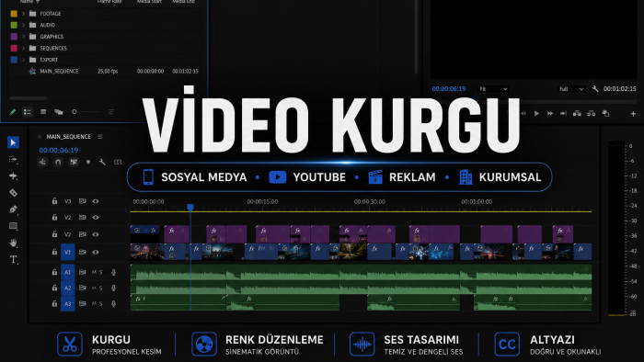The width and height of the screenshot is (644, 362).
Task: Click the blue playhead marker on timeline ruler
Action: point(190,208)
